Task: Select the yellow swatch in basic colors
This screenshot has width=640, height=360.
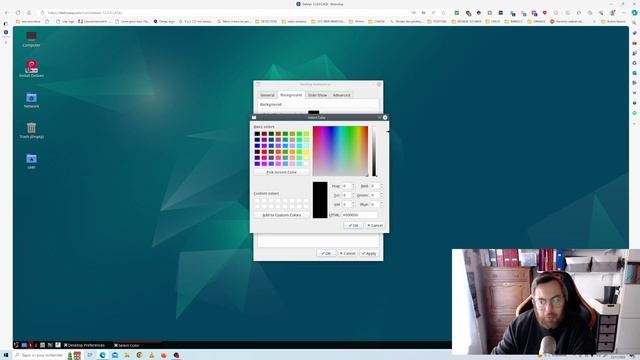Action: tap(306, 152)
